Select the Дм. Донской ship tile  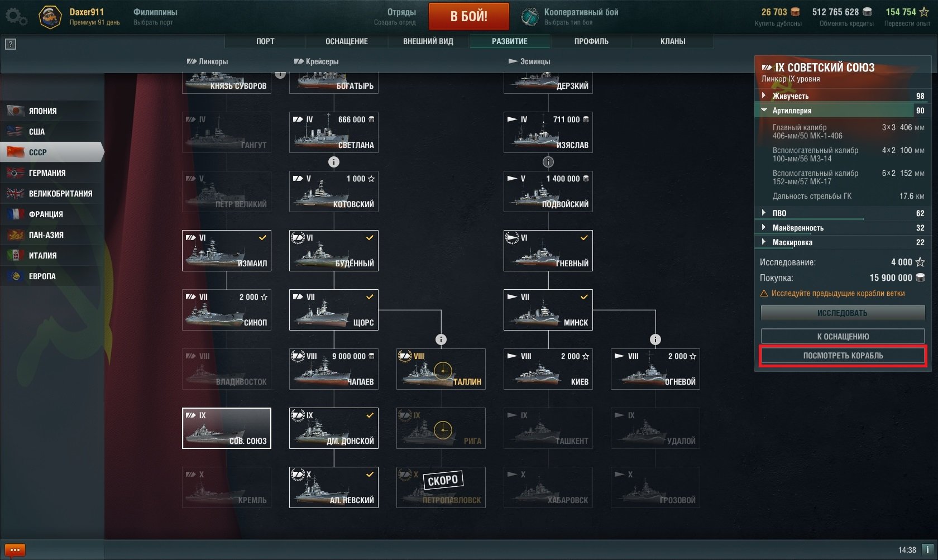coord(334,428)
